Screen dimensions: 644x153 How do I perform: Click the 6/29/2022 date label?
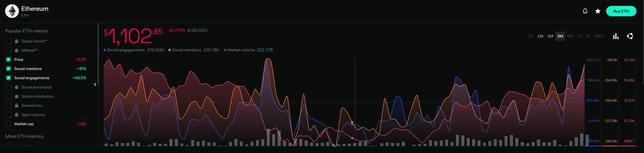coord(197,31)
